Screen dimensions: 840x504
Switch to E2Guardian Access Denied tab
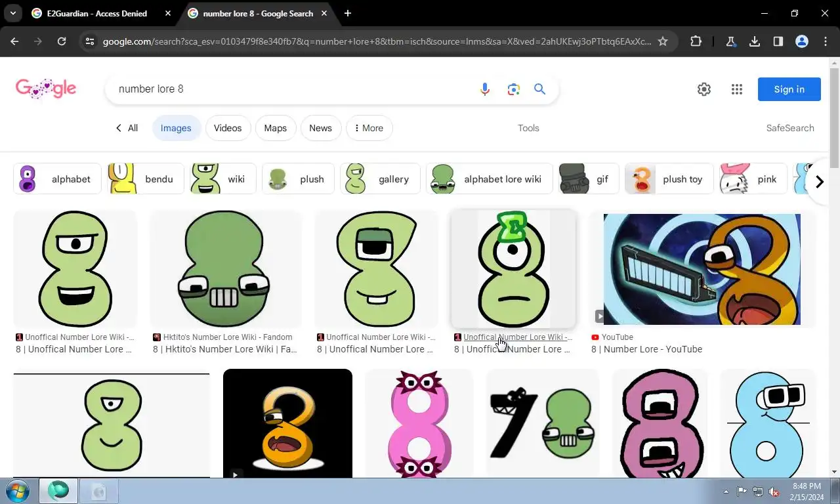coord(97,13)
